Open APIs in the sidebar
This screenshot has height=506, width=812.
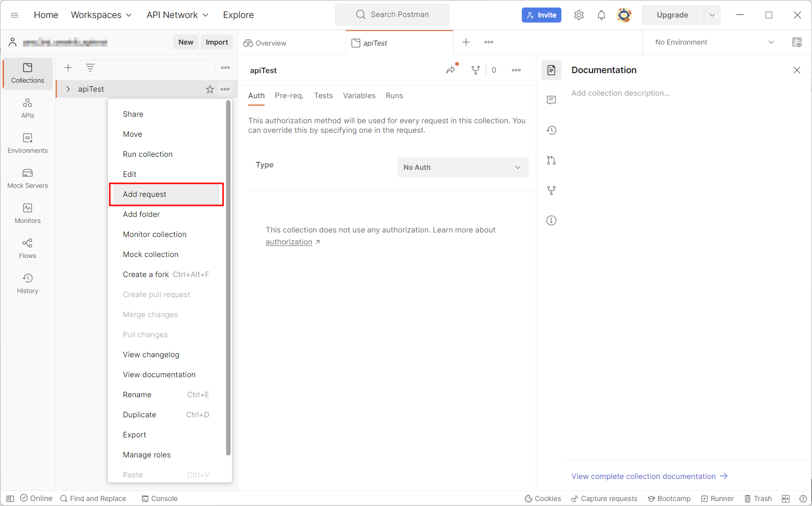28,108
